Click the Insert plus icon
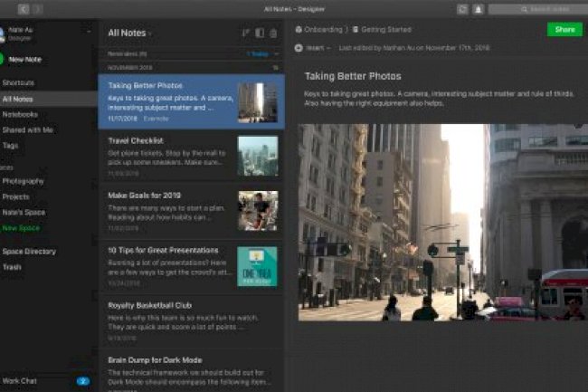The image size is (588, 392). click(x=299, y=46)
